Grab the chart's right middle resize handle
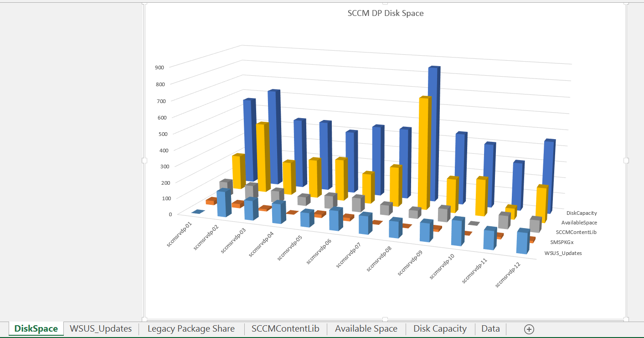The height and width of the screenshot is (338, 644). pyautogui.click(x=626, y=161)
